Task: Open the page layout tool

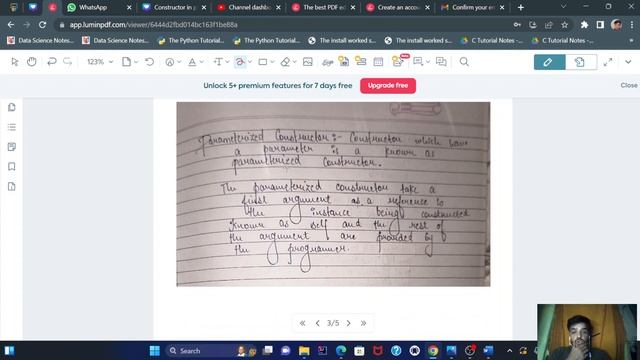Action: click(126, 62)
